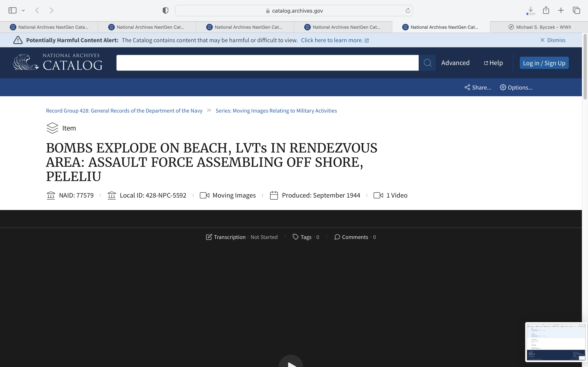The height and width of the screenshot is (367, 588).
Task: Open a new tab with plus icon
Action: 561,10
